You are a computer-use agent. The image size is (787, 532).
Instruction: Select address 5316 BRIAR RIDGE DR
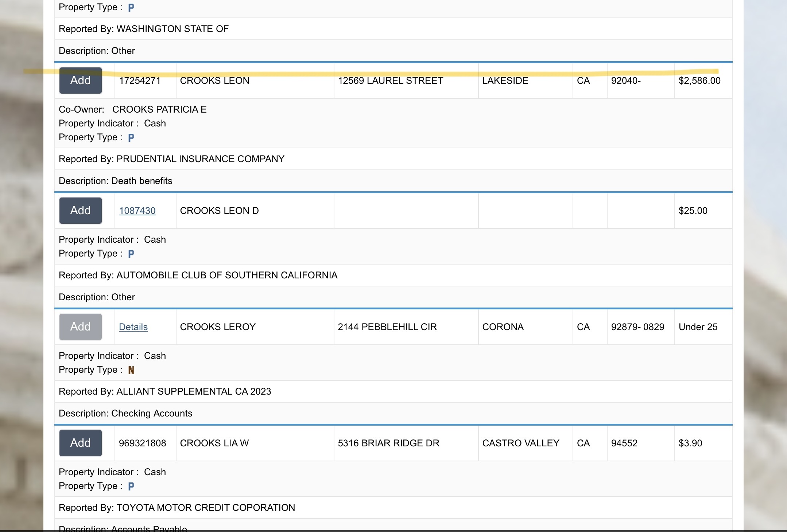click(x=388, y=443)
